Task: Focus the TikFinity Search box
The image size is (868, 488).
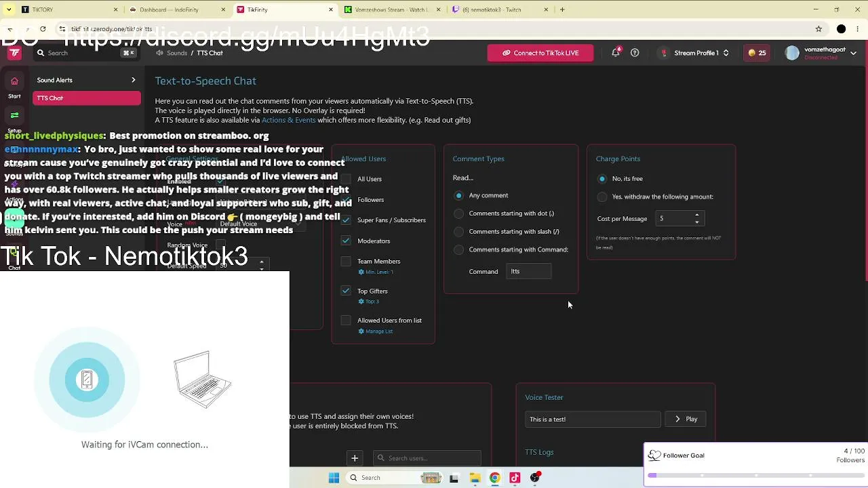Action: tap(86, 53)
